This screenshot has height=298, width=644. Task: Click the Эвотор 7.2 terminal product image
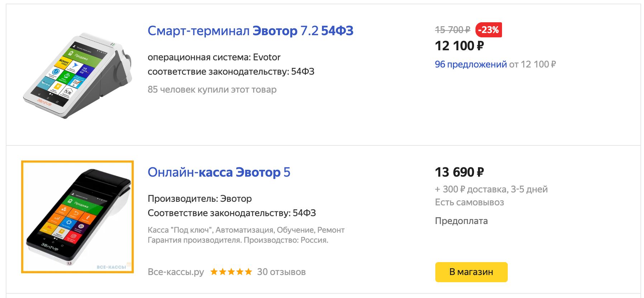pyautogui.click(x=77, y=75)
